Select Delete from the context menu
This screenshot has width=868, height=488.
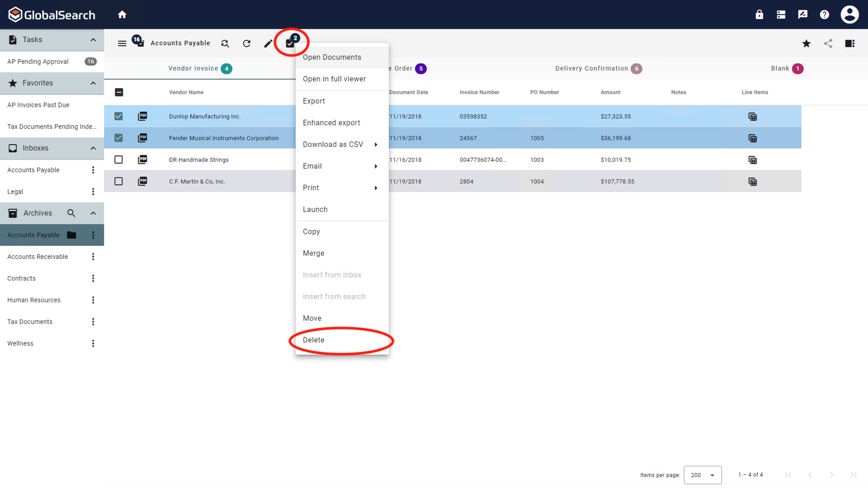point(313,340)
